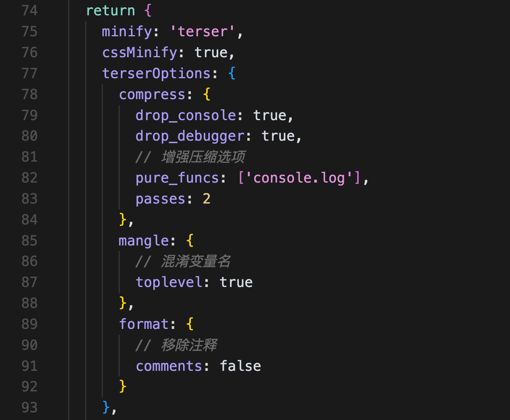Screen dimensions: 510x420
Task: Click the terserOptions key
Action: 157,73
